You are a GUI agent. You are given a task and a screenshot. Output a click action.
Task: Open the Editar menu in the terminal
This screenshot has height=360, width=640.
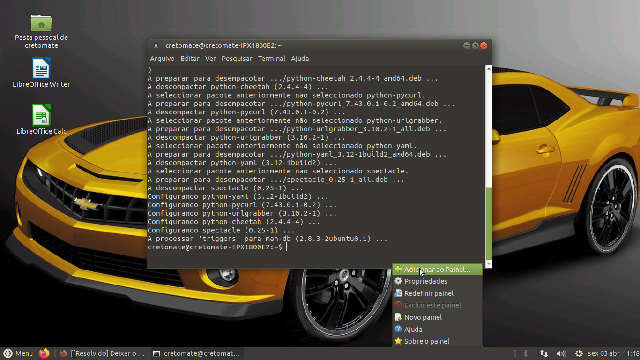coord(190,58)
